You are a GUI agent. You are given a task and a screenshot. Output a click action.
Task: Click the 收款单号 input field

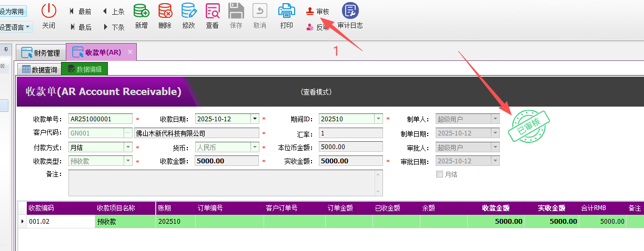100,119
